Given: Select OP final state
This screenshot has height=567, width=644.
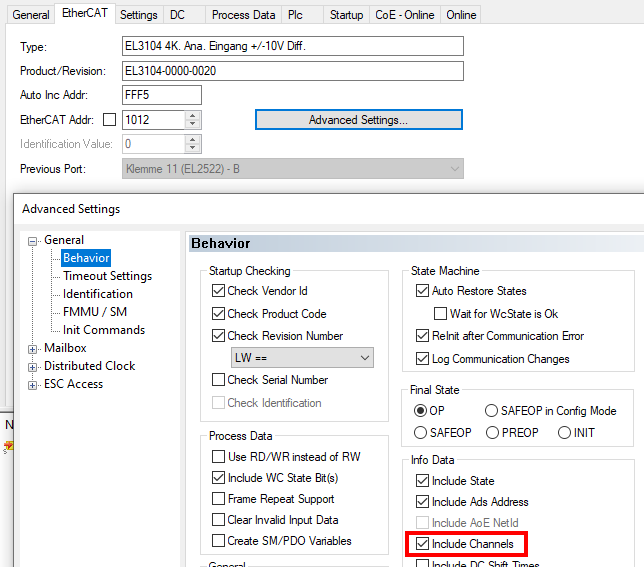Looking at the screenshot, I should [x=420, y=411].
